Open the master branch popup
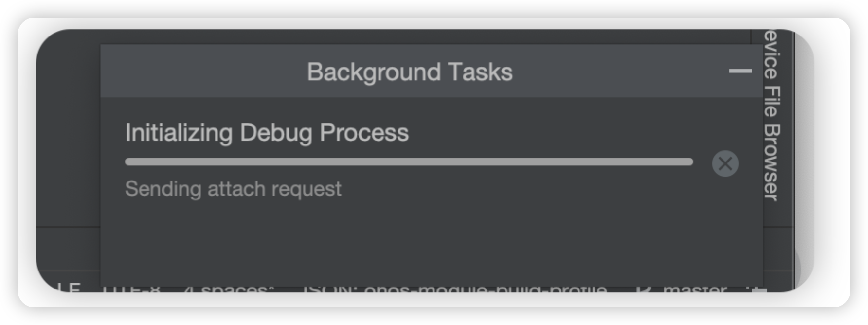This screenshot has width=868, height=325. click(695, 288)
